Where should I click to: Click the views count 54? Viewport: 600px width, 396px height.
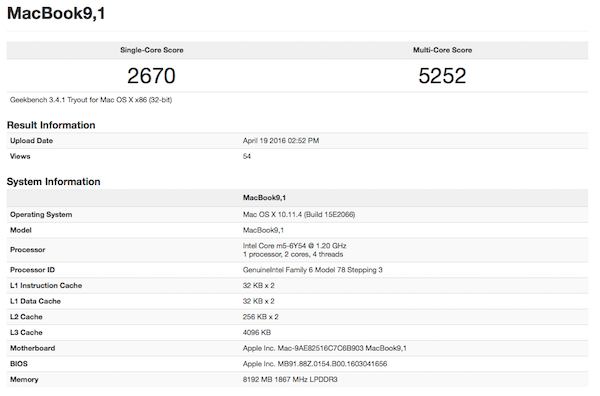(247, 156)
